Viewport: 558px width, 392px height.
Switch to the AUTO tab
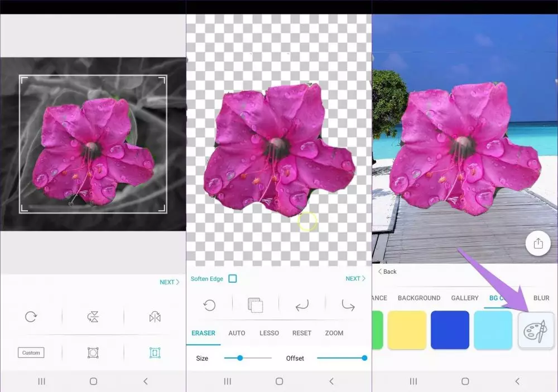click(237, 333)
